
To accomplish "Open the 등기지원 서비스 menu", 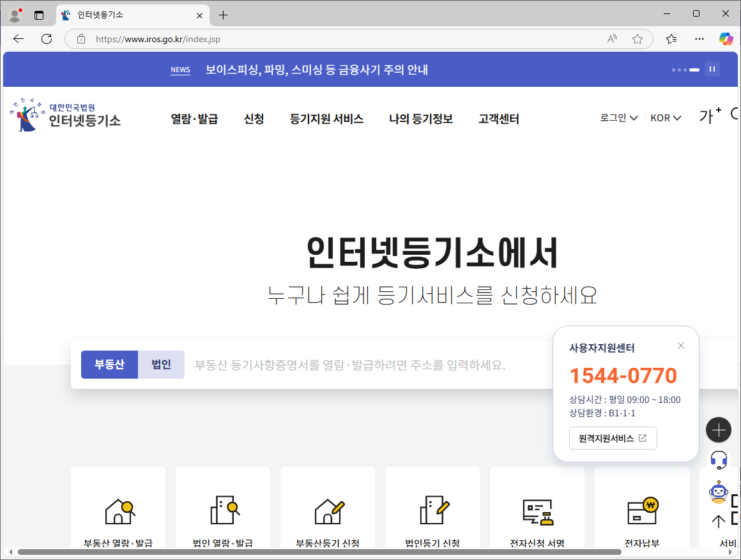I will 326,119.
